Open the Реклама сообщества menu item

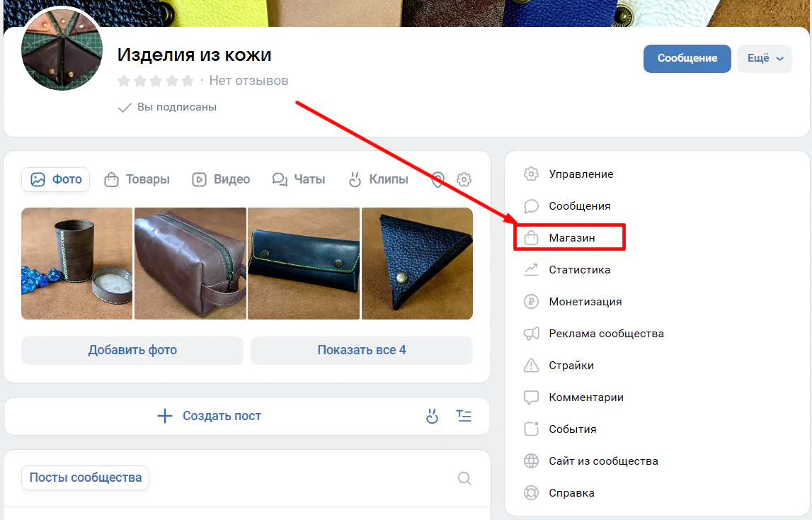coord(607,334)
